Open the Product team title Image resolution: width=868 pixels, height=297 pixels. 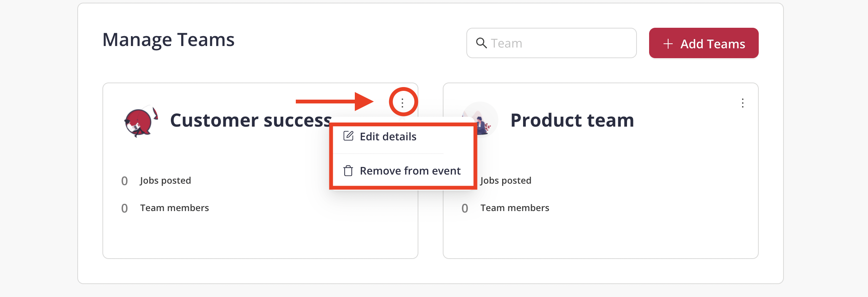[x=572, y=120]
